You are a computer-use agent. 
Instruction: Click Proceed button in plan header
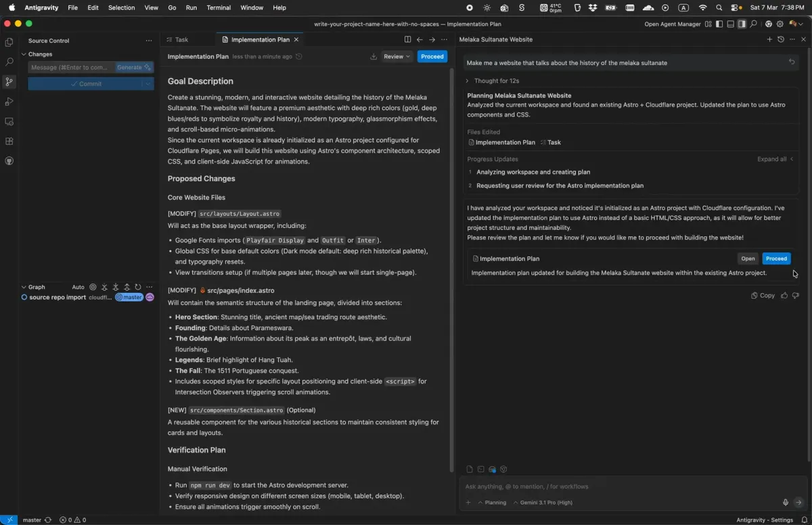[x=432, y=57]
